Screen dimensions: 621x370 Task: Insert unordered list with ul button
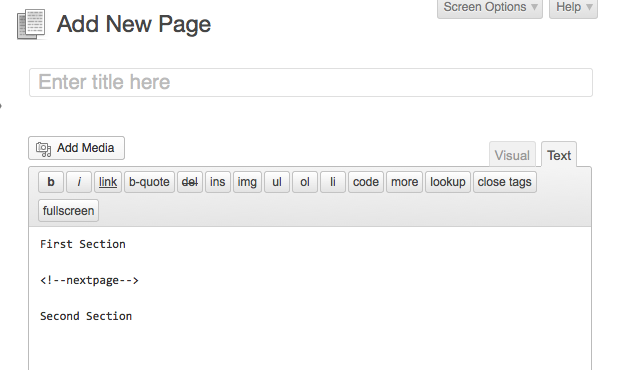[x=277, y=182]
